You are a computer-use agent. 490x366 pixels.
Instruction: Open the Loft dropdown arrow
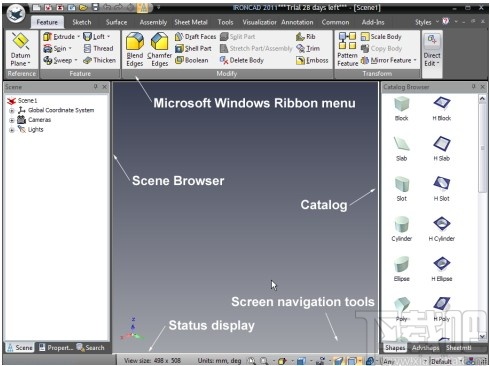(109, 36)
